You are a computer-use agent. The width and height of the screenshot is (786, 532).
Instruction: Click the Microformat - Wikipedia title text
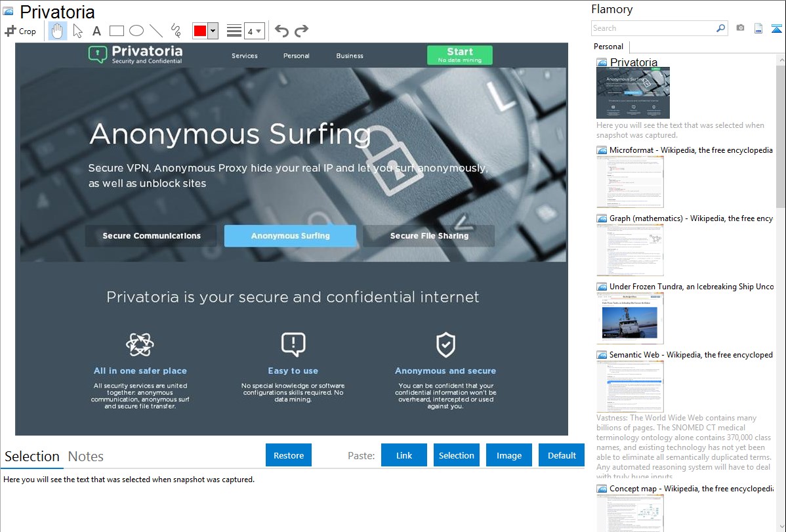691,150
